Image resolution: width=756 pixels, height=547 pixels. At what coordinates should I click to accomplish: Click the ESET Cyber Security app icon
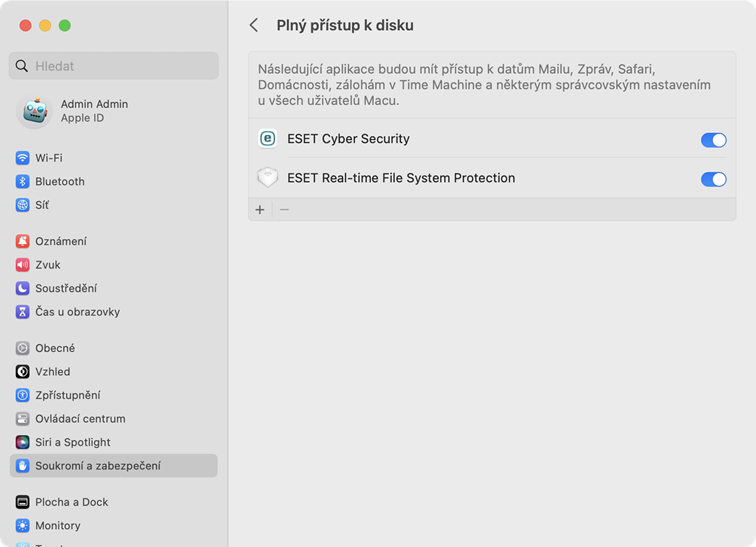pos(267,139)
